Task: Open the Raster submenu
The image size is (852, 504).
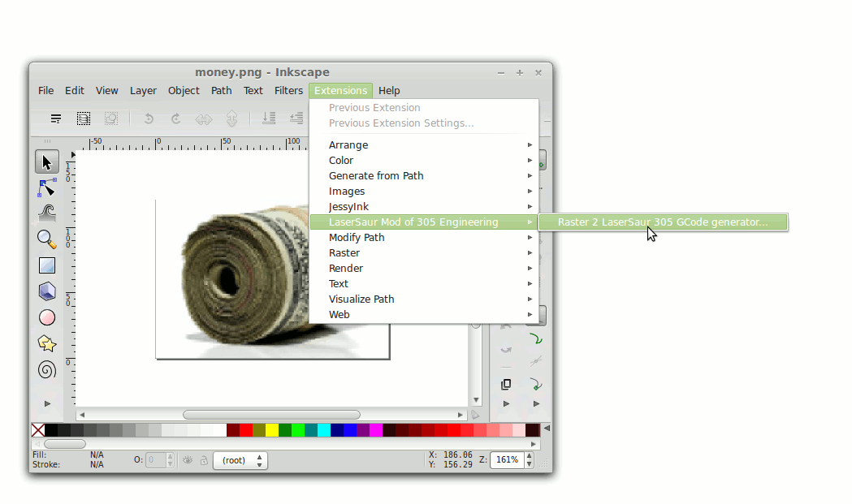Action: click(424, 252)
